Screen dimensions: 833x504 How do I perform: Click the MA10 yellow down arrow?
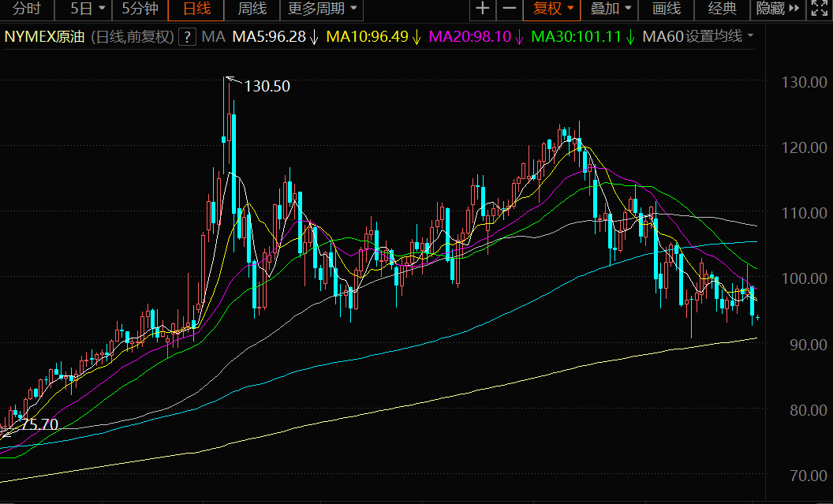click(x=416, y=37)
